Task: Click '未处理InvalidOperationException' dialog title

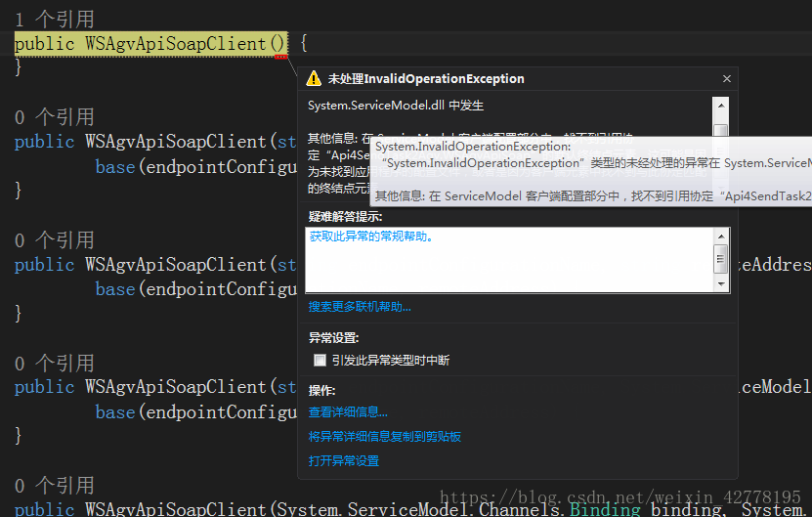Action: click(426, 79)
